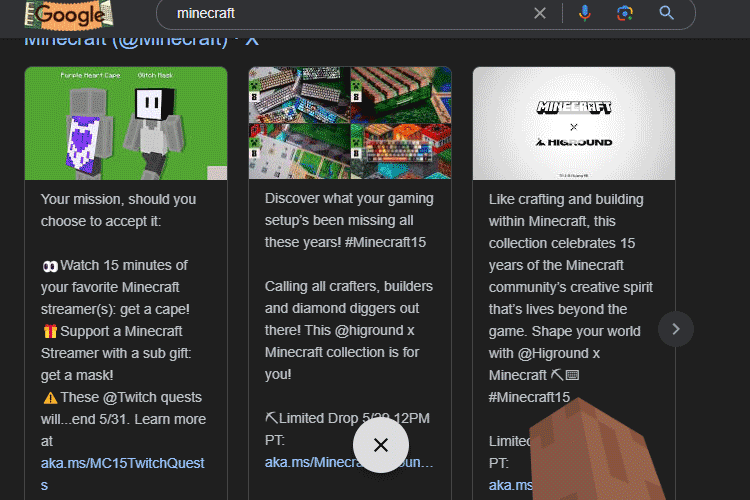The width and height of the screenshot is (750, 500).
Task: Open the aka.ms/Minecra... link in middle card
Action: point(349,462)
